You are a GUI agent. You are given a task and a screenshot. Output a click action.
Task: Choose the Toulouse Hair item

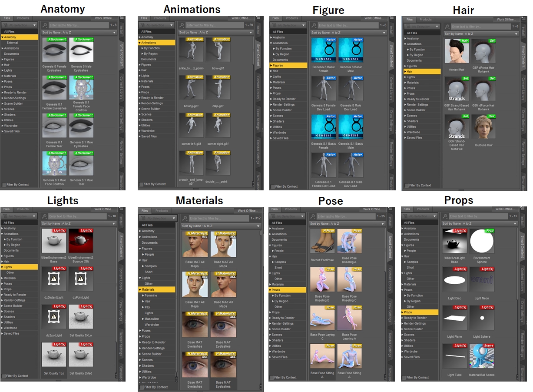[483, 127]
